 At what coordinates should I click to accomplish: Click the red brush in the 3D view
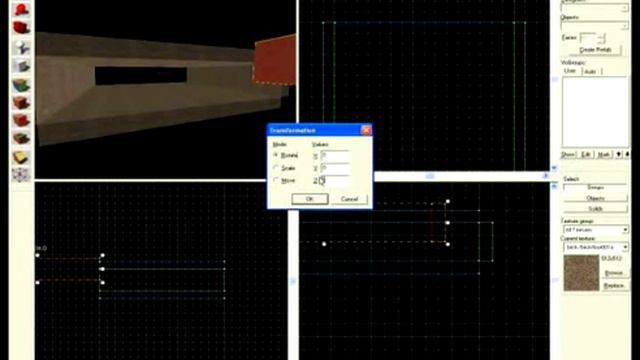[275, 61]
